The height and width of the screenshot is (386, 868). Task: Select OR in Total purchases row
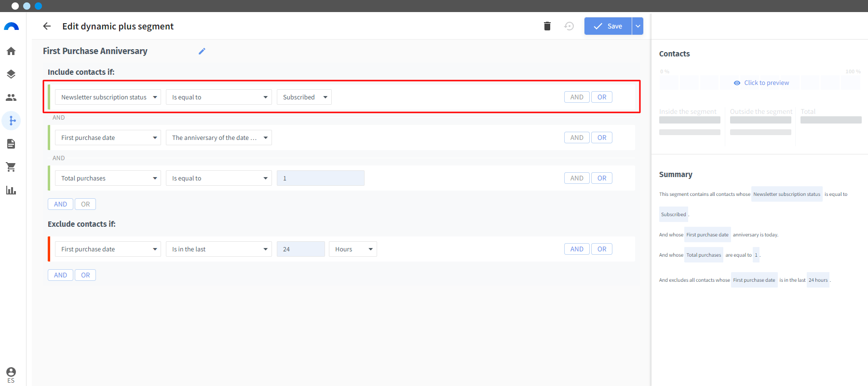(602, 178)
